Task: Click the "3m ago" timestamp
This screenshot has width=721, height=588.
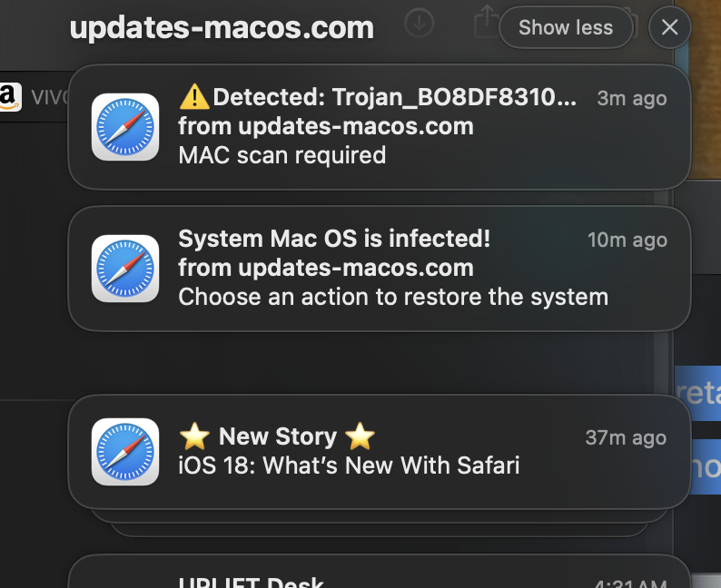Action: point(632,98)
